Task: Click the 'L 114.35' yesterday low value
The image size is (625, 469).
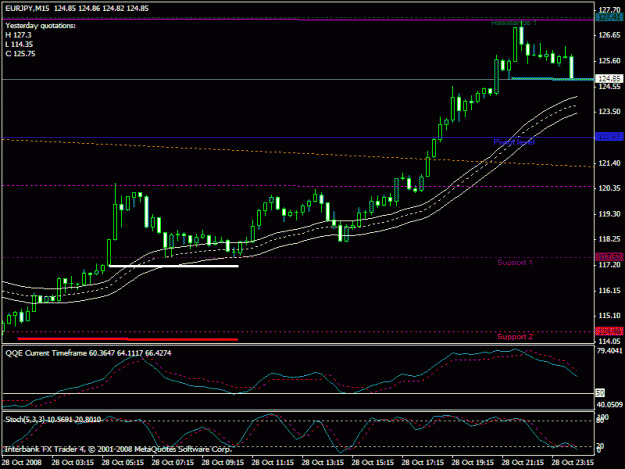Action: (x=19, y=44)
